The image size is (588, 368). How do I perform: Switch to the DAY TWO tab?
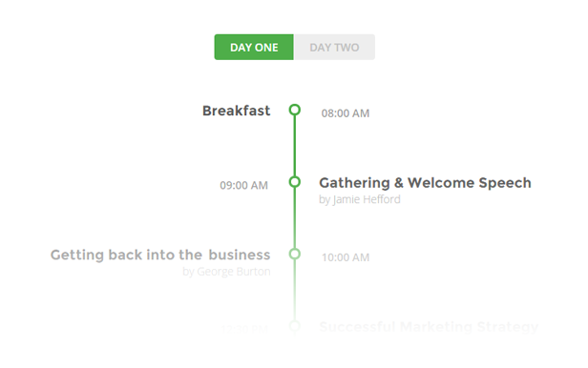[334, 47]
